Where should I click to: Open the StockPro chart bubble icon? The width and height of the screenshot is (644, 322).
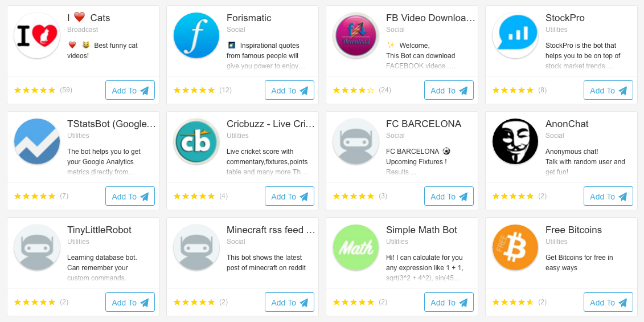(x=515, y=35)
